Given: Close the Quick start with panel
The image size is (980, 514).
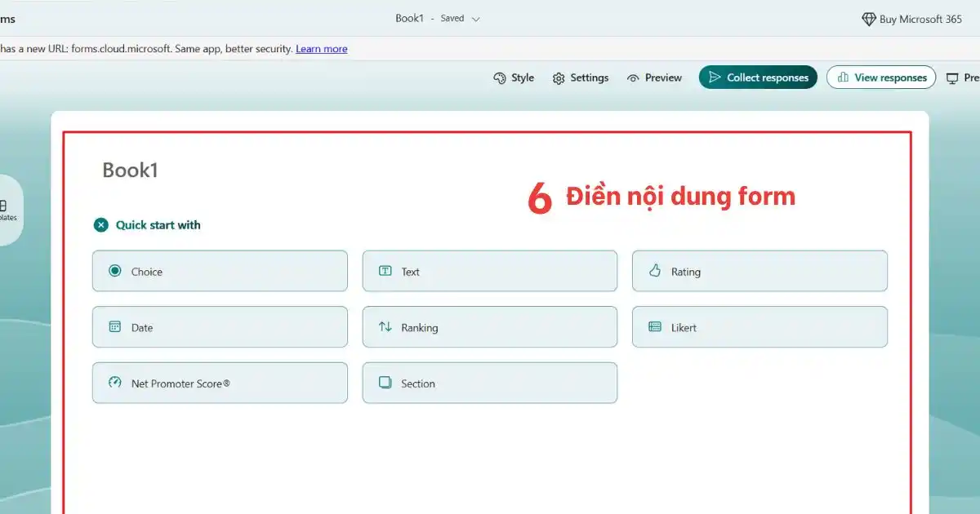Looking at the screenshot, I should [101, 225].
